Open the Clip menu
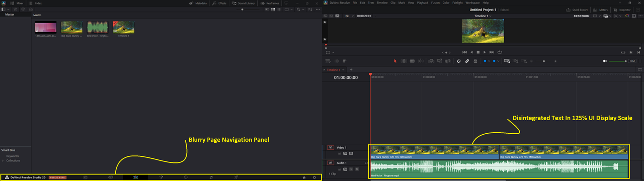Viewport: 644px width, 181px height. (x=393, y=3)
